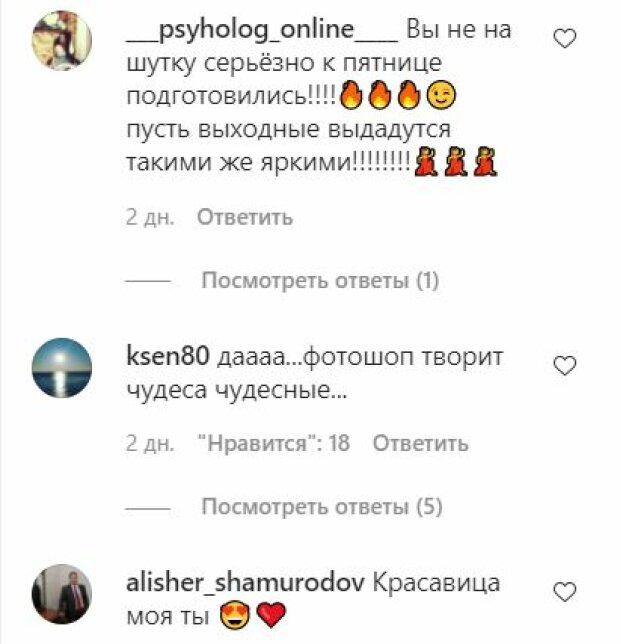Expand Посмотреть ответы (5) replies
This screenshot has width=620, height=644.
(x=322, y=506)
